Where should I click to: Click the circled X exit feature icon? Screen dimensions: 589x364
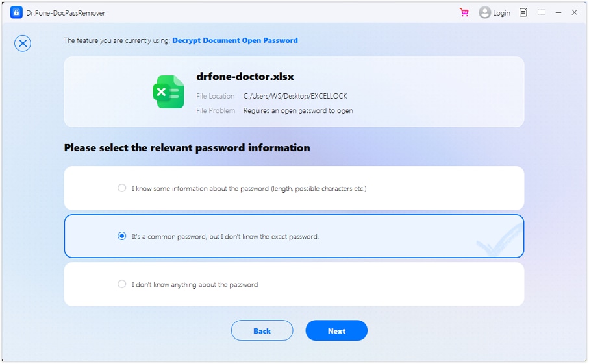coord(23,43)
